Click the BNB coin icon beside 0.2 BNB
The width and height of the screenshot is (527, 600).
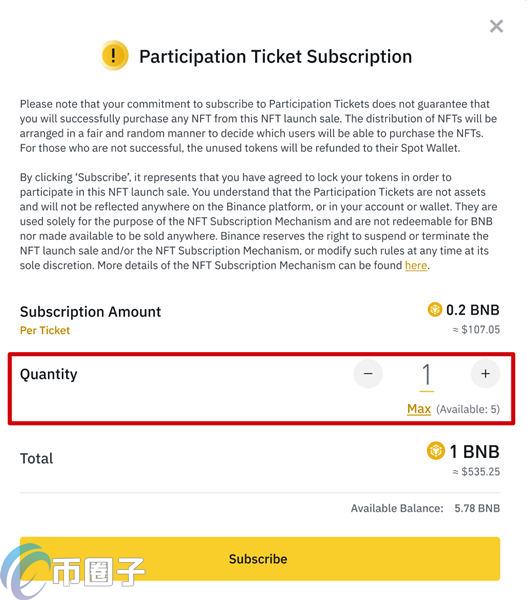click(x=434, y=309)
